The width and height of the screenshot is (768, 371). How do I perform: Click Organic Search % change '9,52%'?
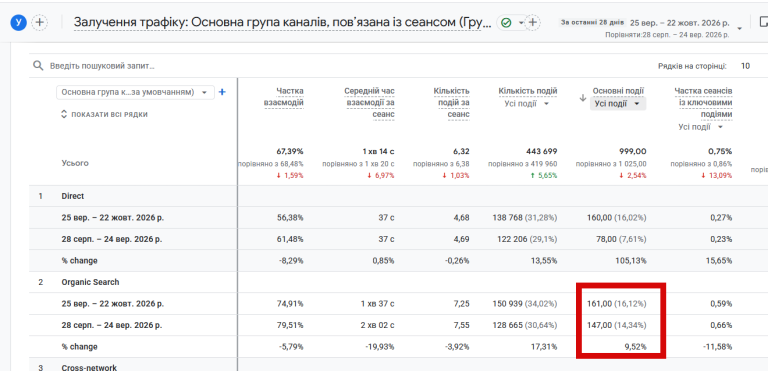click(636, 347)
